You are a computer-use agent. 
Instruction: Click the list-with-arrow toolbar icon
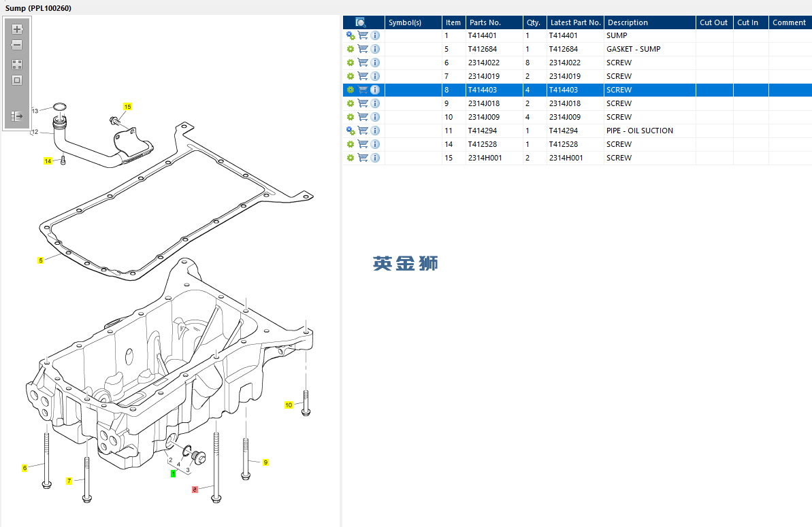point(17,116)
